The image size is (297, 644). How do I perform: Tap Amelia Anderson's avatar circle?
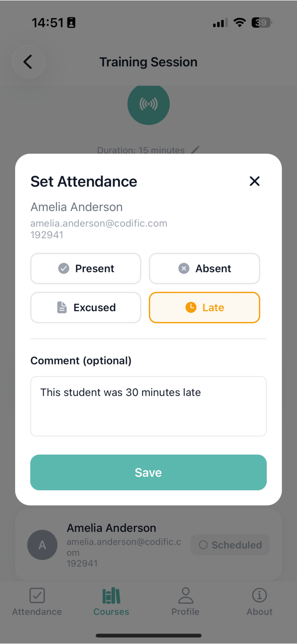42,545
